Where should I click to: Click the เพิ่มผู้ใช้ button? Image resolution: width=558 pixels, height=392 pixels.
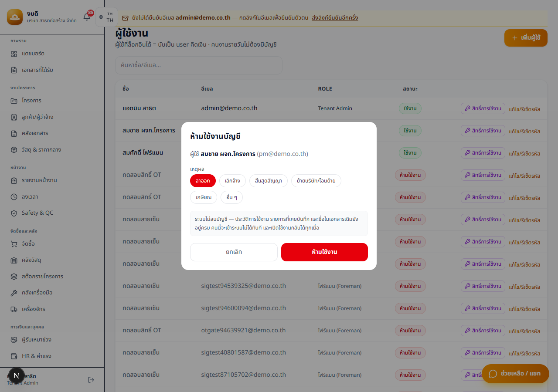pos(526,38)
